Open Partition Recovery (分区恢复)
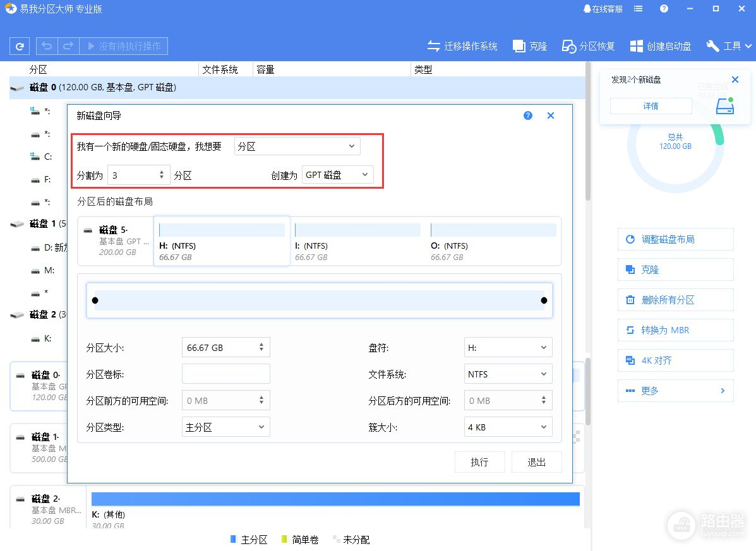 click(589, 46)
